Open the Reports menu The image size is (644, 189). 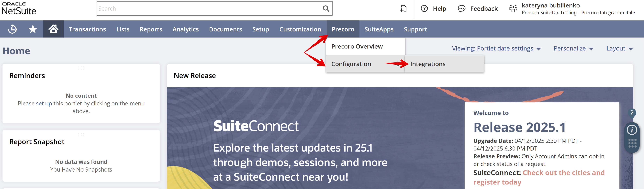151,29
